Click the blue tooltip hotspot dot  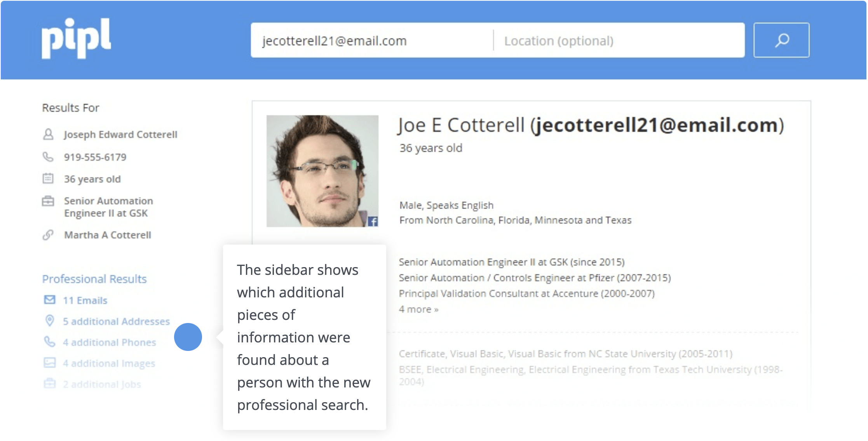point(188,337)
